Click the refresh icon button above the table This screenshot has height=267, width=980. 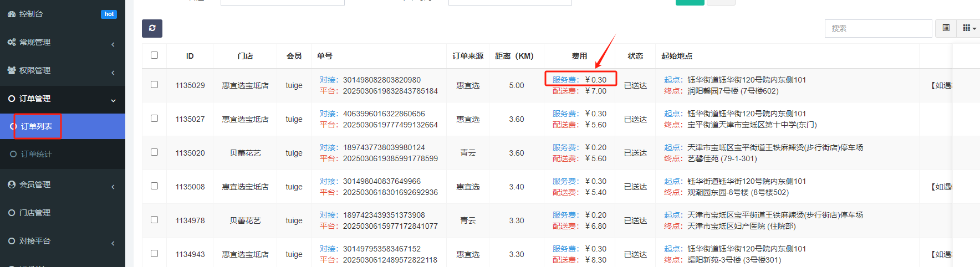152,28
